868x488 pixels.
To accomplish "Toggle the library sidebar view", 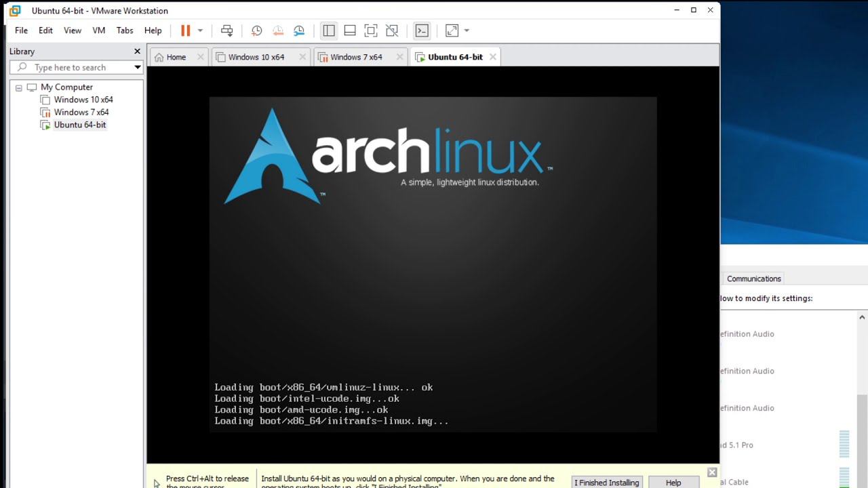I will [x=329, y=30].
